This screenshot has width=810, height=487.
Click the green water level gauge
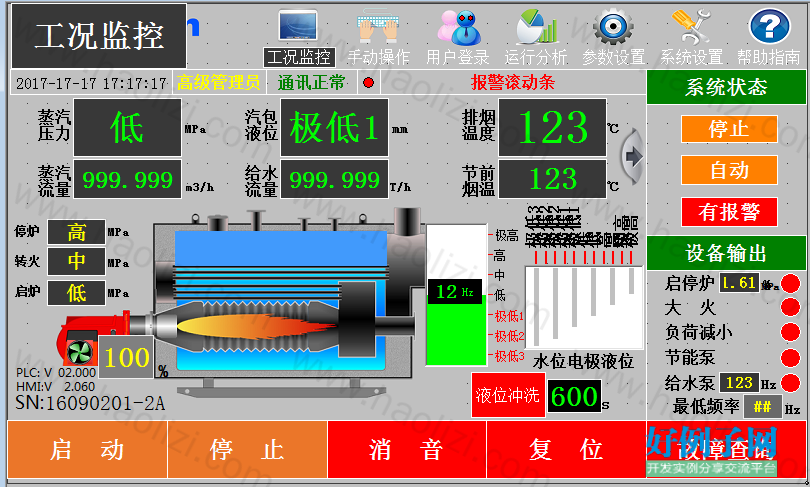(x=456, y=295)
